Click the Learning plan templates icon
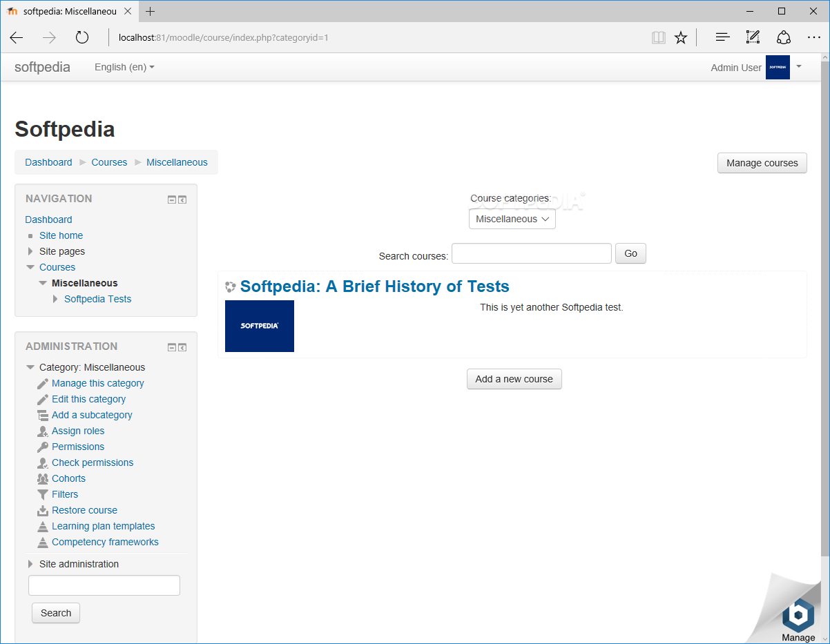830x644 pixels. pos(43,527)
